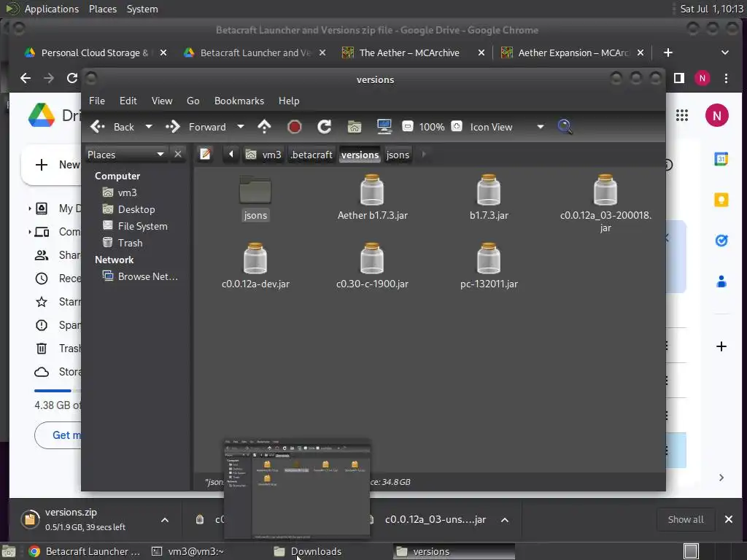Go up to parent folder
747x560 pixels.
point(264,127)
